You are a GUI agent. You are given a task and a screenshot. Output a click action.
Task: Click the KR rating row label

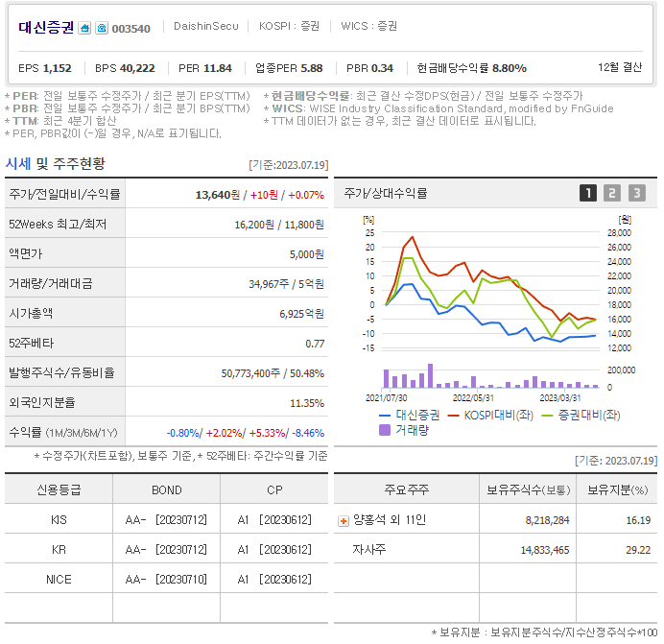coord(59,550)
